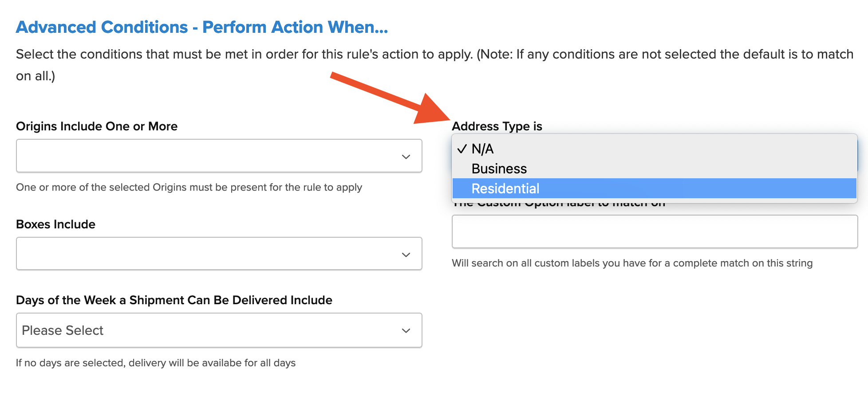Choose Business as the address type

point(499,169)
